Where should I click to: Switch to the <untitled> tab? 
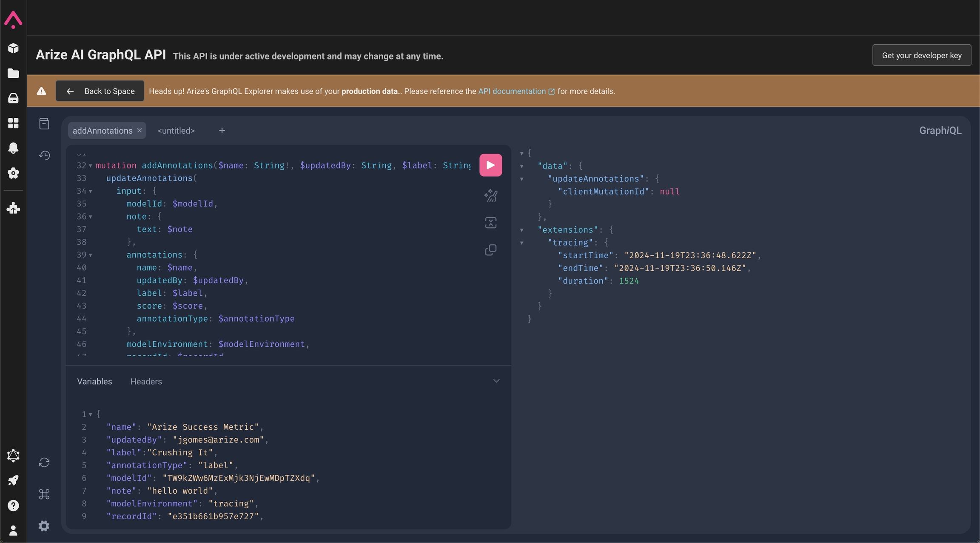tap(176, 131)
